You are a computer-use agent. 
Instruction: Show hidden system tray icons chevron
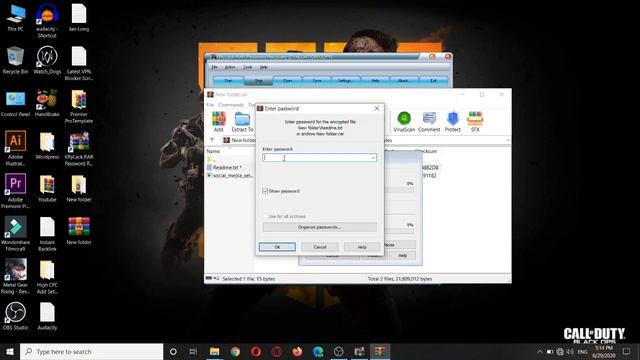pyautogui.click(x=540, y=351)
